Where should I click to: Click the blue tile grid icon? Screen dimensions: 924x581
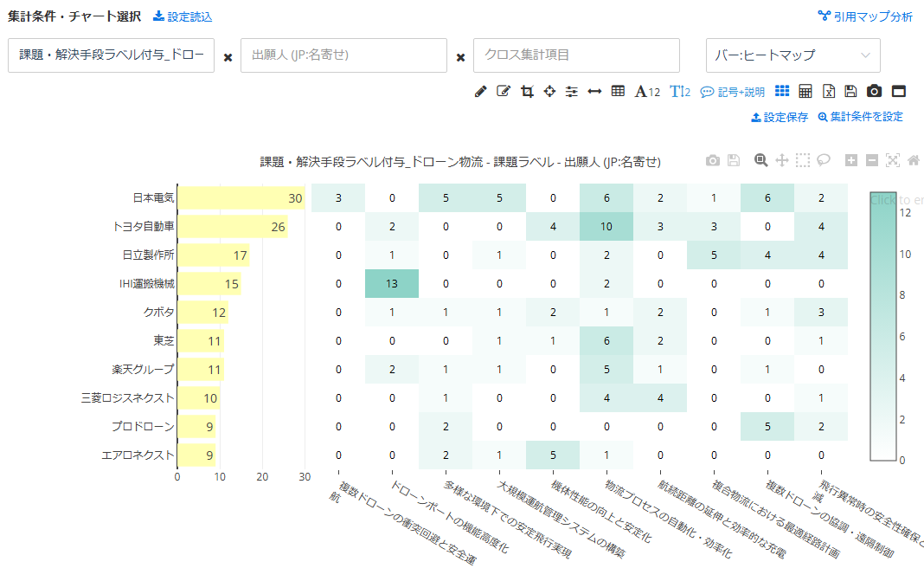point(782,92)
